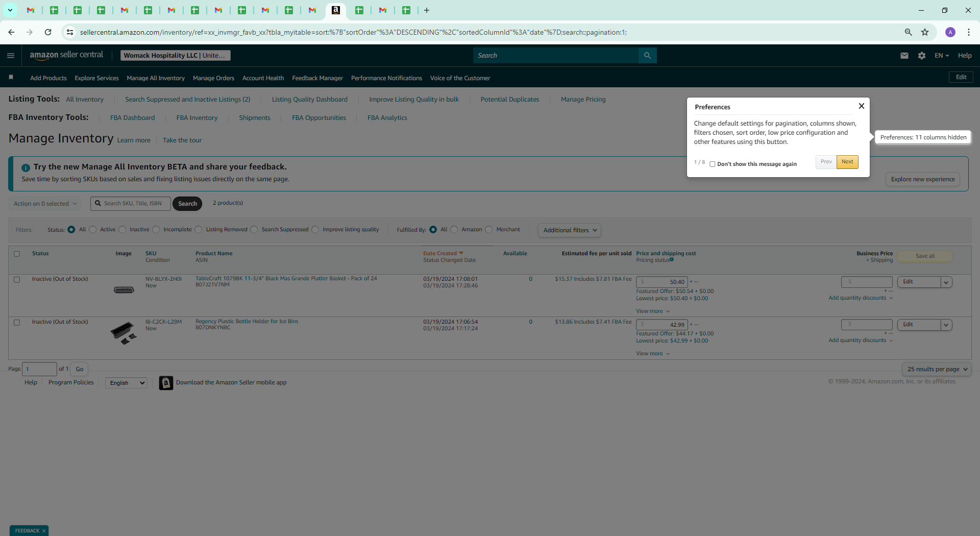The height and width of the screenshot is (536, 980).
Task: Click the Amazon Seller mobile app icon
Action: click(x=166, y=383)
